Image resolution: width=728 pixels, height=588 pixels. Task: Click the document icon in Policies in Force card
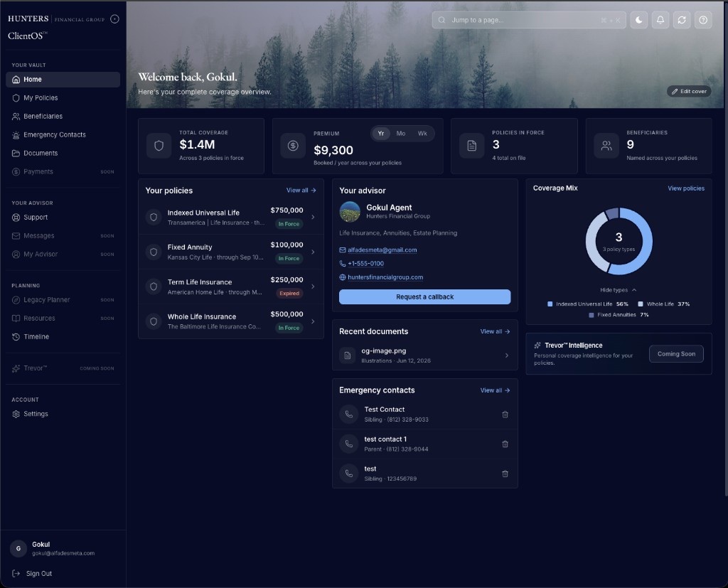472,146
